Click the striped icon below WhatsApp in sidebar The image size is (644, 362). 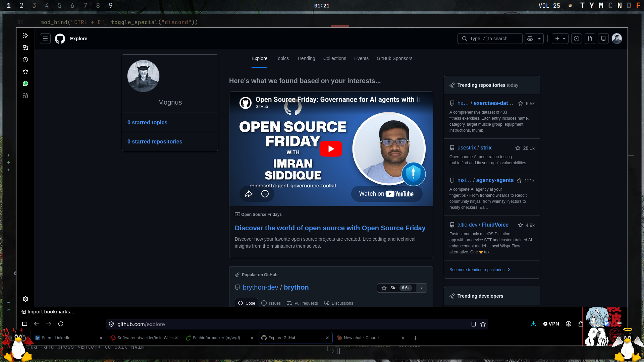pyautogui.click(x=25, y=96)
